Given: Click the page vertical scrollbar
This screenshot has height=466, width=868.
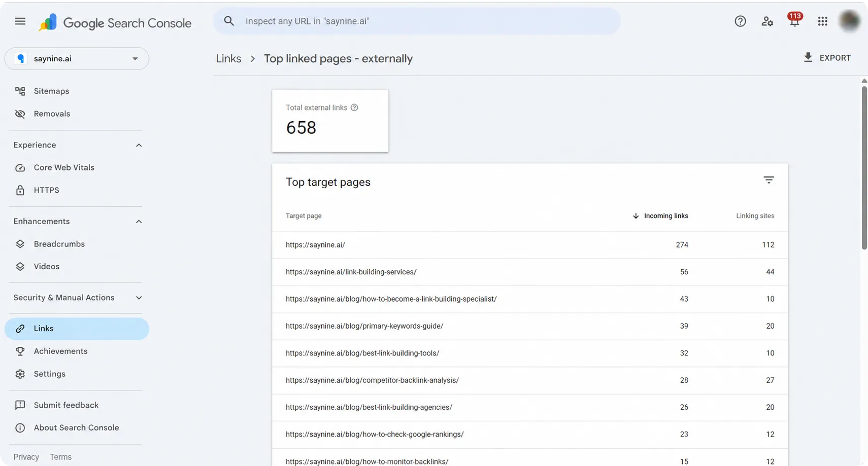Looking at the screenshot, I should pyautogui.click(x=864, y=167).
